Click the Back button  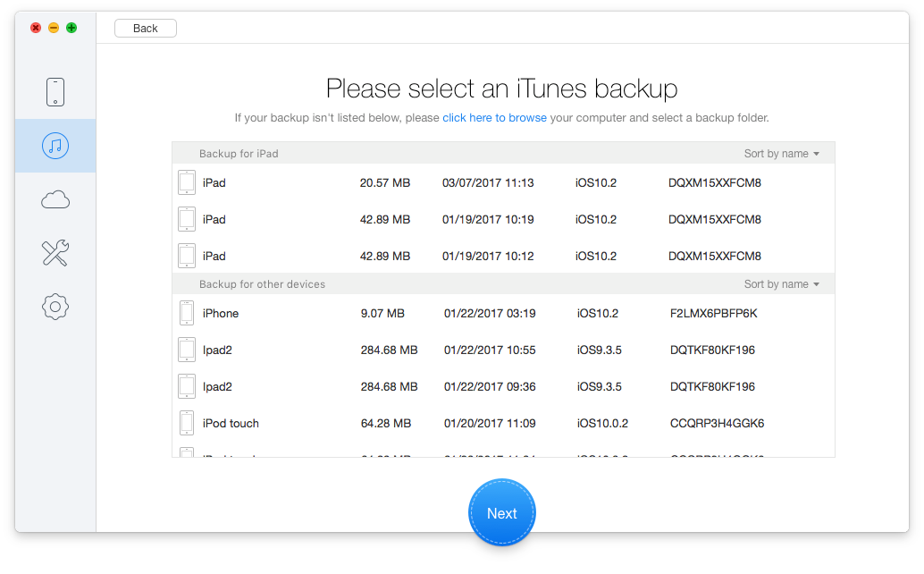point(146,29)
